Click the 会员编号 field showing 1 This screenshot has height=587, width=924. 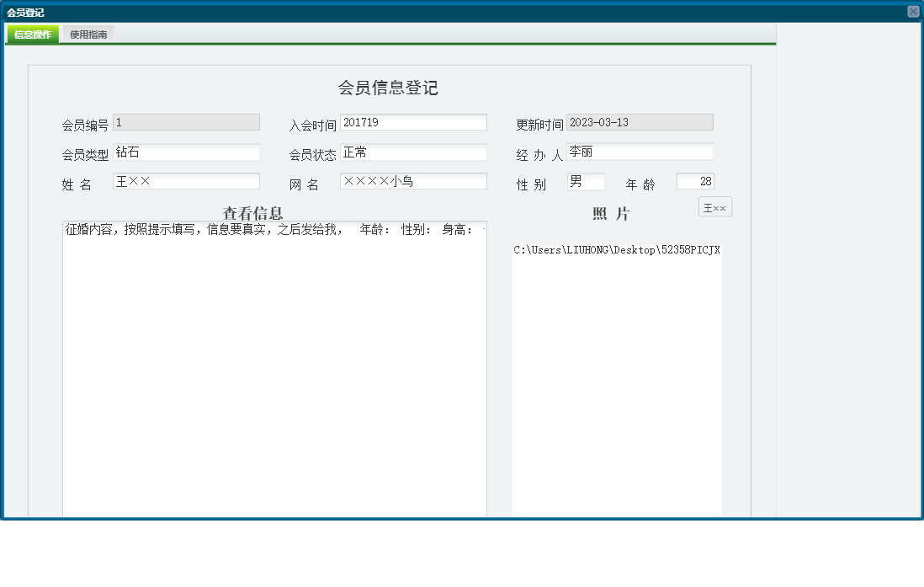click(185, 122)
